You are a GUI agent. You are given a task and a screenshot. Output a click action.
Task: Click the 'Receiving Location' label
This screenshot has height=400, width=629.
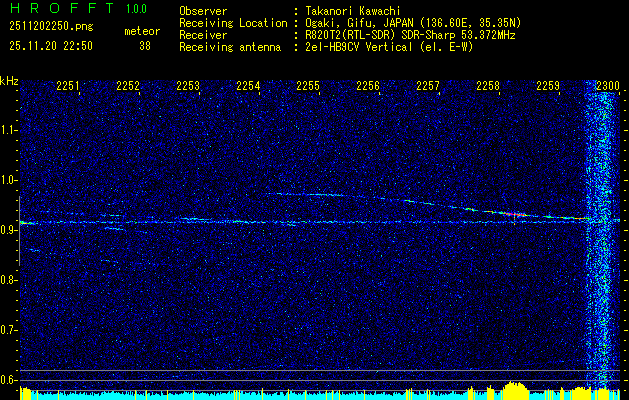click(x=233, y=23)
